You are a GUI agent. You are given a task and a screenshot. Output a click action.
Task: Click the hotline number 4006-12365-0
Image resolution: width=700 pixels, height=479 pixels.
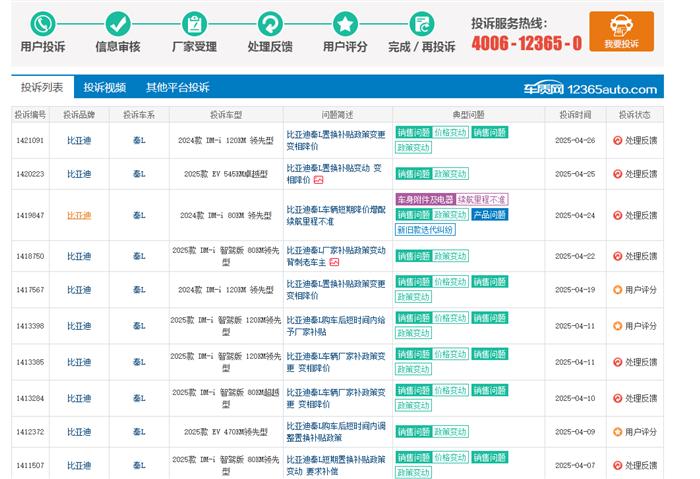527,43
